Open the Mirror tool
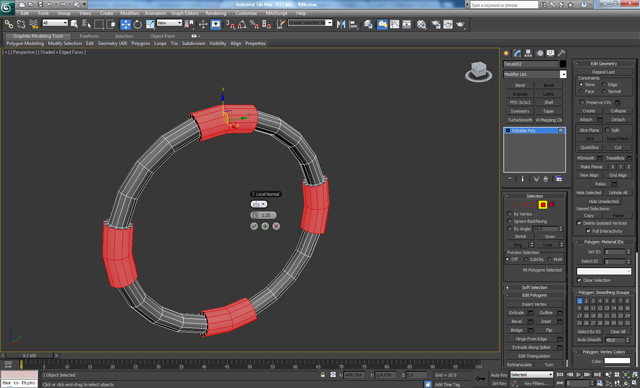The height and width of the screenshot is (388, 640). [341, 24]
